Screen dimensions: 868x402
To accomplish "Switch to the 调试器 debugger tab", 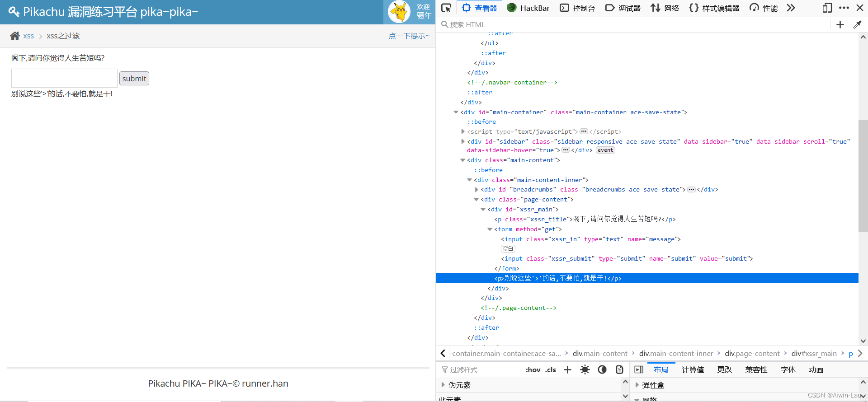I will pyautogui.click(x=623, y=8).
